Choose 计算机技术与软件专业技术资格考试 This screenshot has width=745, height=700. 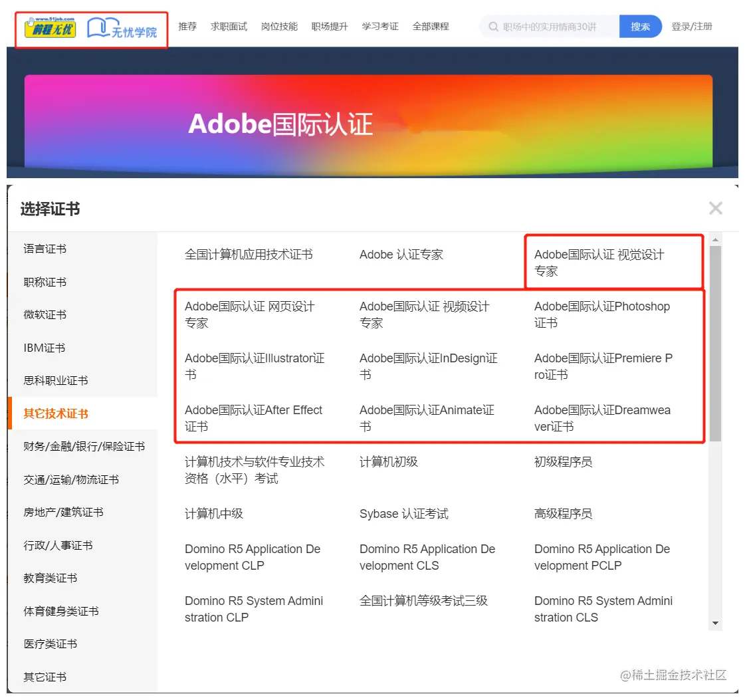255,470
